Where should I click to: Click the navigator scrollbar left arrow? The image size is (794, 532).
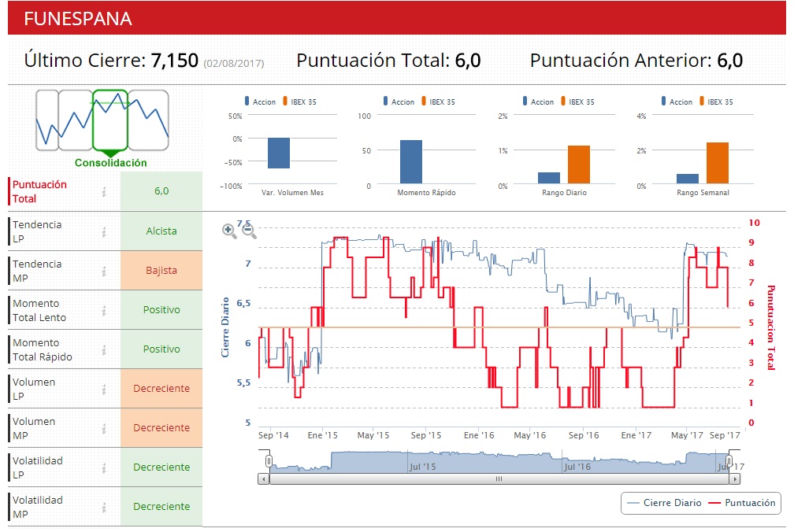[263, 478]
